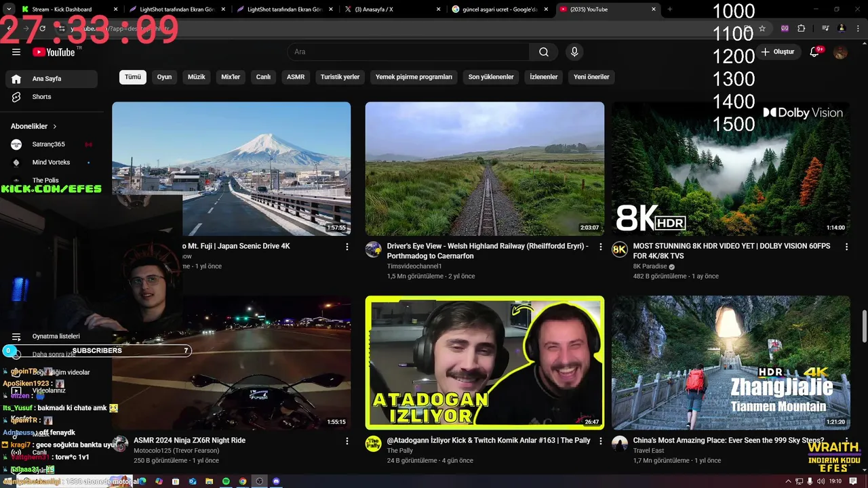Open Chrome from the taskbar
868x488 pixels.
pyautogui.click(x=243, y=481)
